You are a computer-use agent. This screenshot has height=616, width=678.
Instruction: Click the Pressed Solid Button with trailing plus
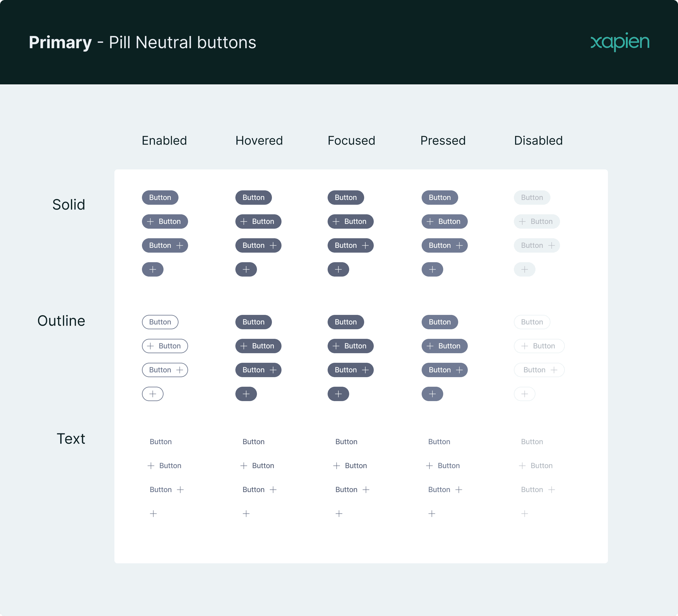(x=445, y=245)
